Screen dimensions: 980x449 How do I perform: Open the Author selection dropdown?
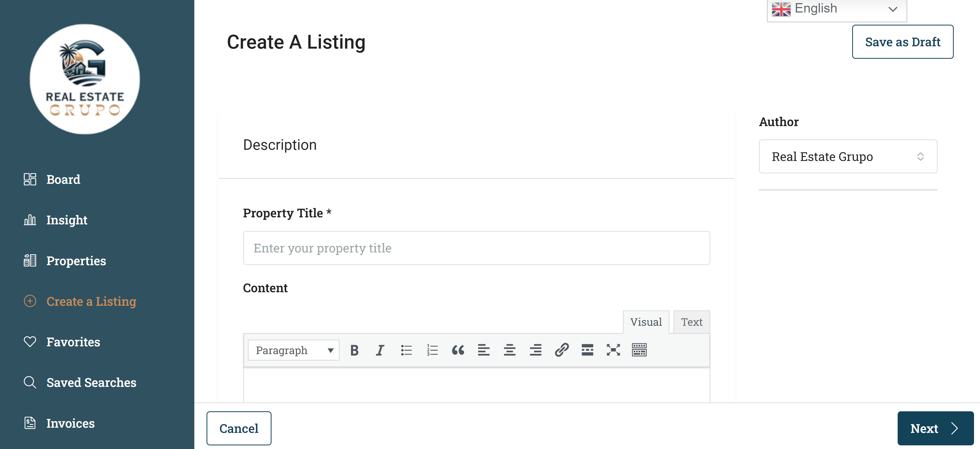(x=847, y=156)
